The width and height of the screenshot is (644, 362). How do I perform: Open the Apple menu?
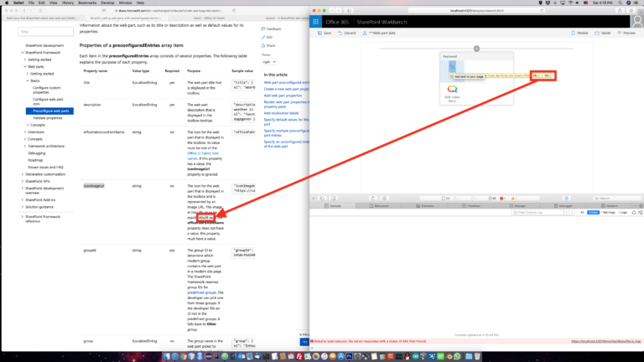(x=7, y=3)
